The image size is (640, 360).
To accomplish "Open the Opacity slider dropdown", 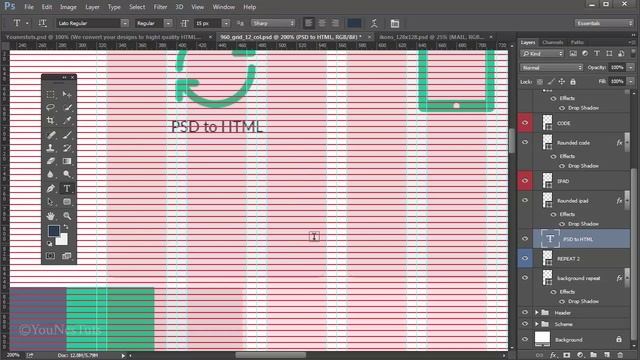I will pos(631,67).
